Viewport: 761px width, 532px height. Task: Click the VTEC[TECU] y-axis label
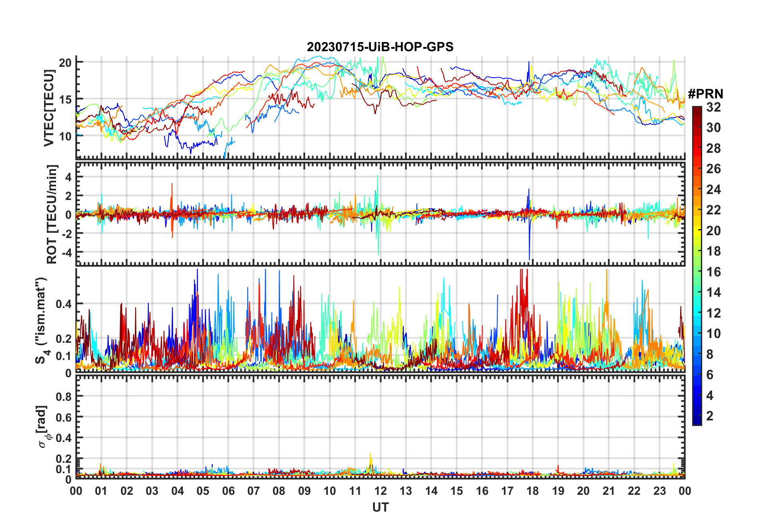pos(49,108)
